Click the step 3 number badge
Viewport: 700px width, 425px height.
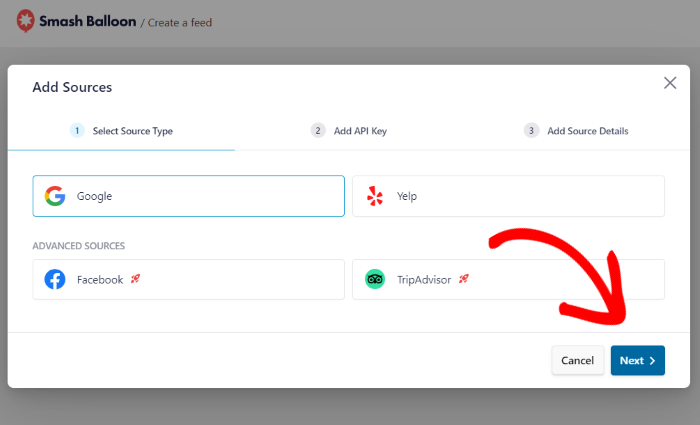click(x=531, y=131)
